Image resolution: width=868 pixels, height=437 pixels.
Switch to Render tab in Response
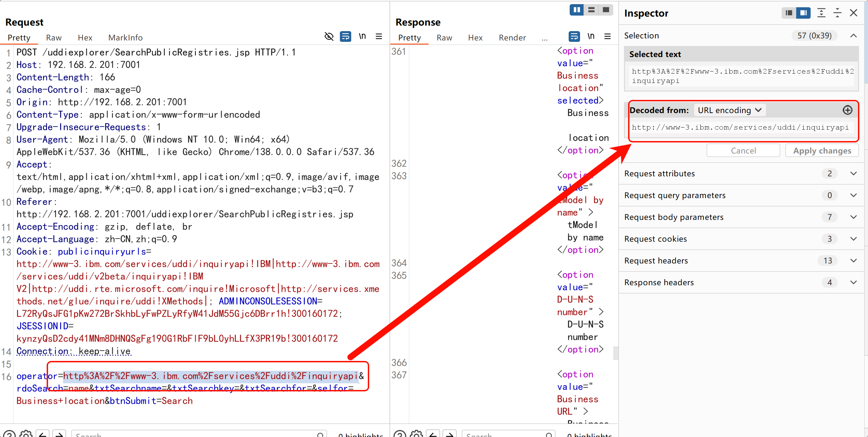pos(512,38)
